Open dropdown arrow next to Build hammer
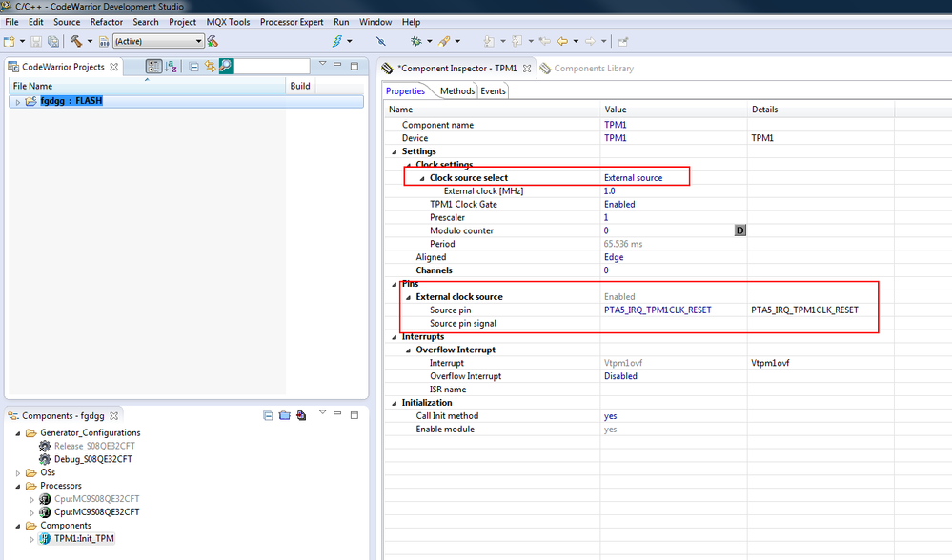The image size is (952, 560). [90, 41]
